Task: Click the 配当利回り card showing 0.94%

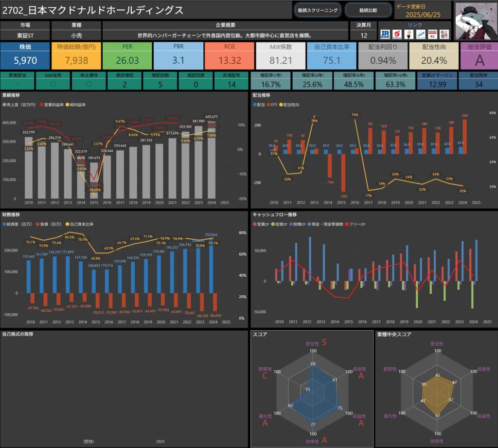Action: (x=383, y=55)
